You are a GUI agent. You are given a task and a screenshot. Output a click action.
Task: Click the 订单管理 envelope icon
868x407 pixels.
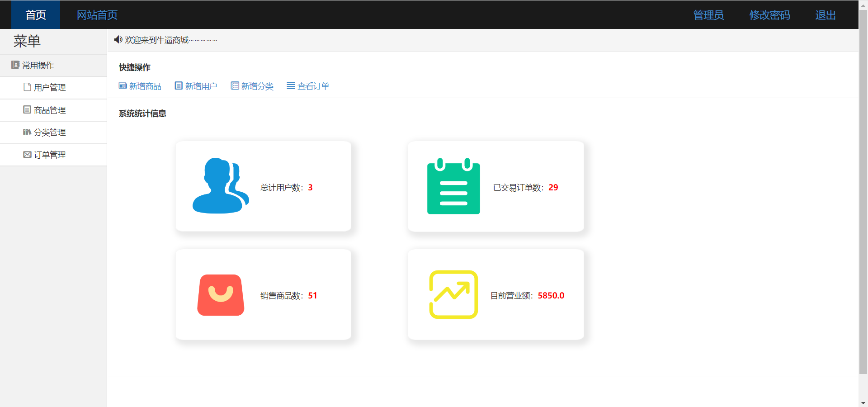(x=27, y=154)
